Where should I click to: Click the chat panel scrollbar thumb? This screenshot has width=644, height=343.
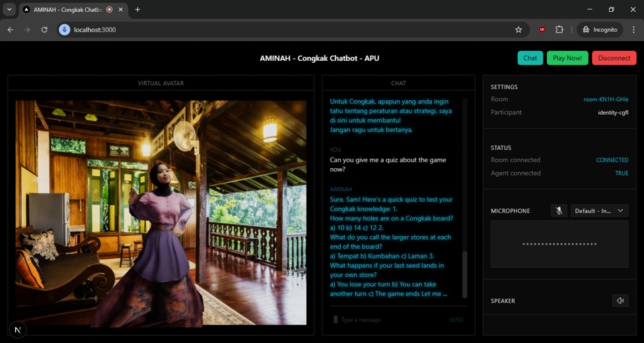coord(464,274)
